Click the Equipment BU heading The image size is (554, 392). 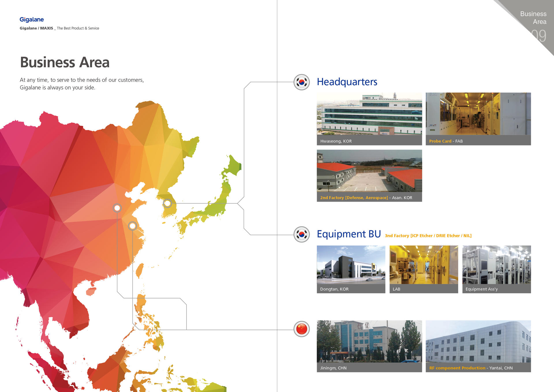pos(349,234)
